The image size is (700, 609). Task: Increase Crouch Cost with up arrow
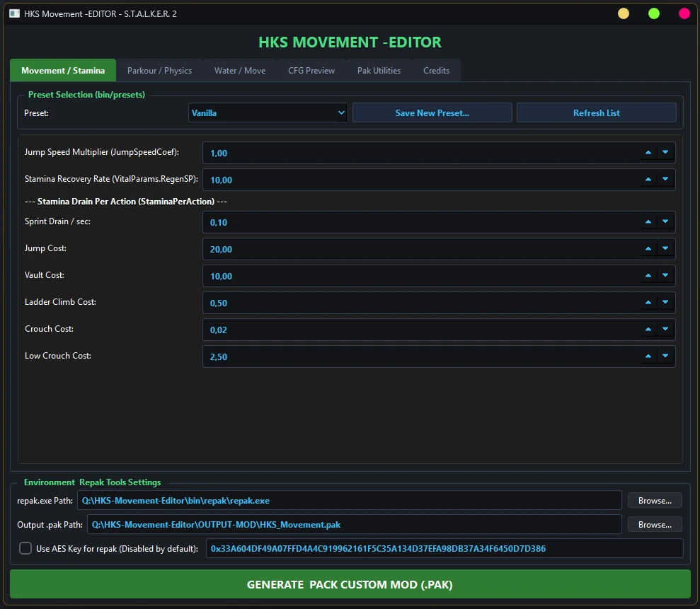[648, 330]
